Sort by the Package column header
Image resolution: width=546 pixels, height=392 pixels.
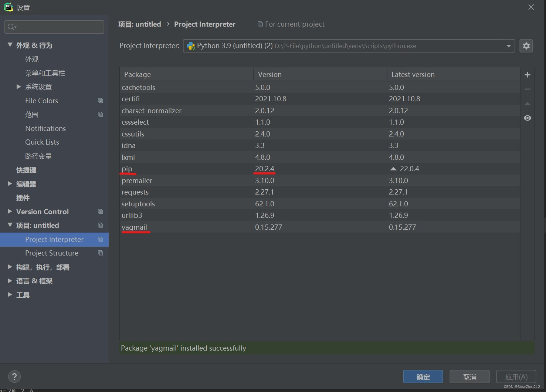tap(186, 74)
